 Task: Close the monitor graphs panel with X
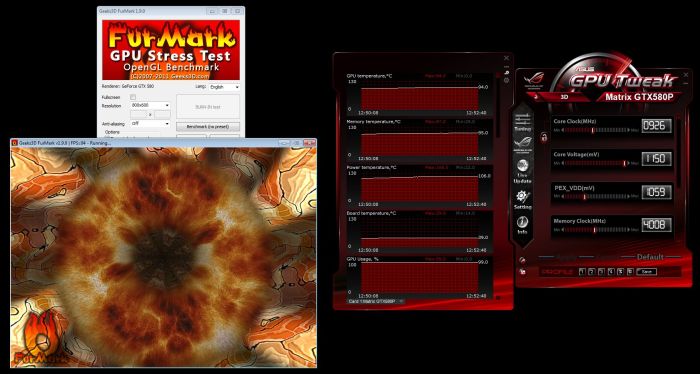pyautogui.click(x=506, y=58)
